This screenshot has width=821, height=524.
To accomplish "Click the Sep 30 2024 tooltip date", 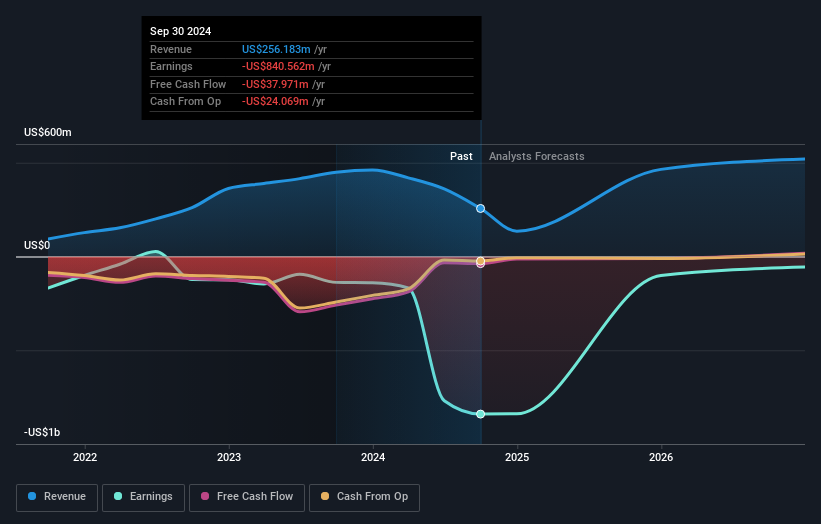I will (181, 31).
